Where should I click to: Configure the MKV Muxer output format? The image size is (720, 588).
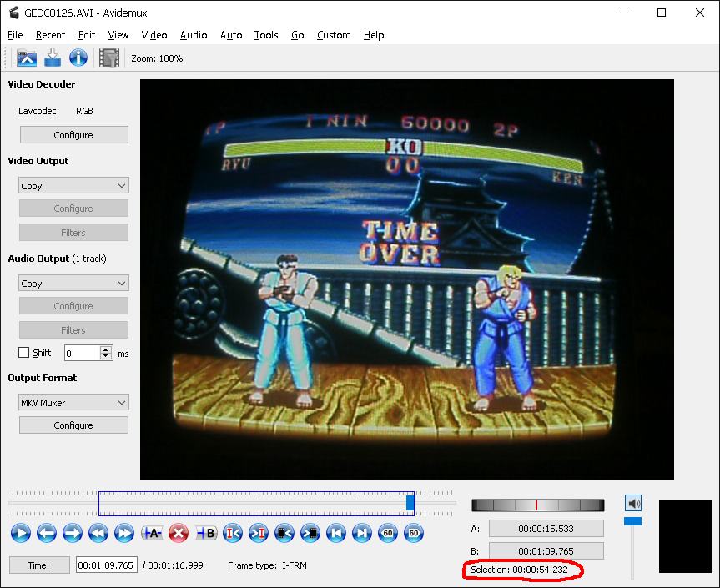click(x=73, y=425)
